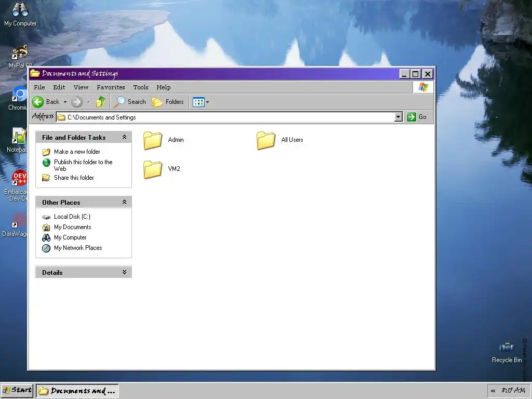This screenshot has width=532, height=399.
Task: Select the DataWage desktop shortcut
Action: point(16,224)
